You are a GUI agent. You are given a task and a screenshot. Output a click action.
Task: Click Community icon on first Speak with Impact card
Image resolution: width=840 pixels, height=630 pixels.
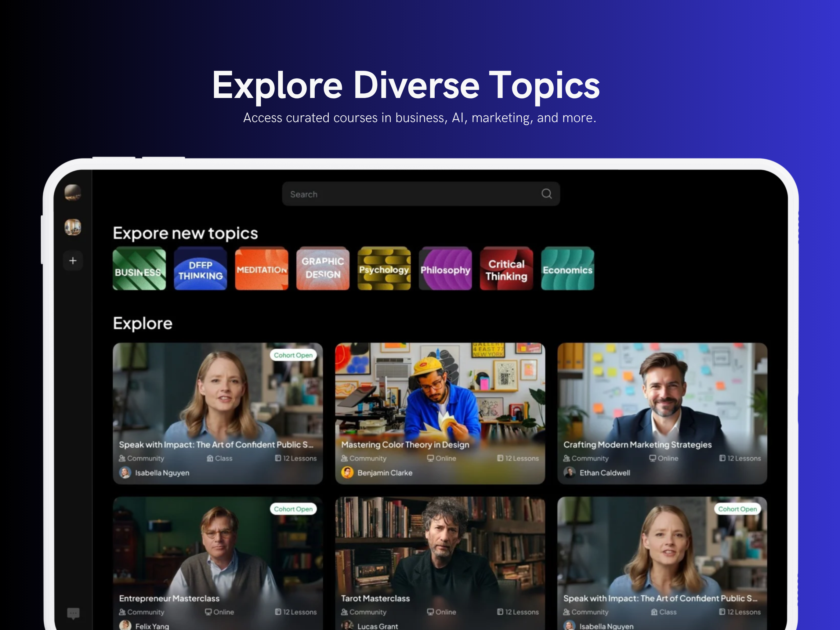tap(122, 458)
